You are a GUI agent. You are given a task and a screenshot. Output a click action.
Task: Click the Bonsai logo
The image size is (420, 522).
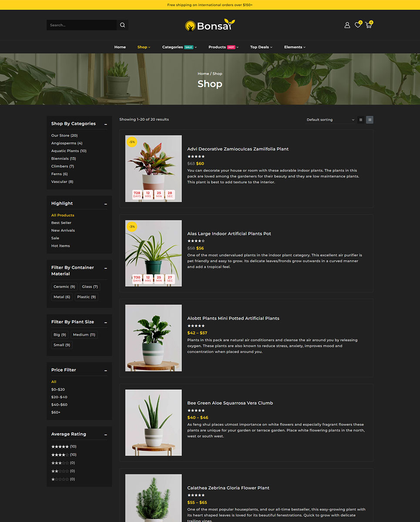[x=210, y=25]
